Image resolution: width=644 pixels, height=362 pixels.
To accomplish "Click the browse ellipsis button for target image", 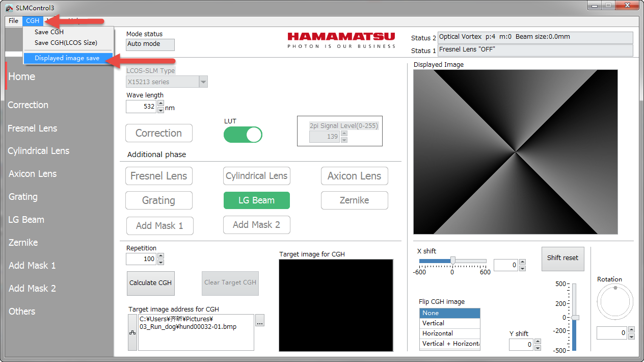I will pos(260,321).
